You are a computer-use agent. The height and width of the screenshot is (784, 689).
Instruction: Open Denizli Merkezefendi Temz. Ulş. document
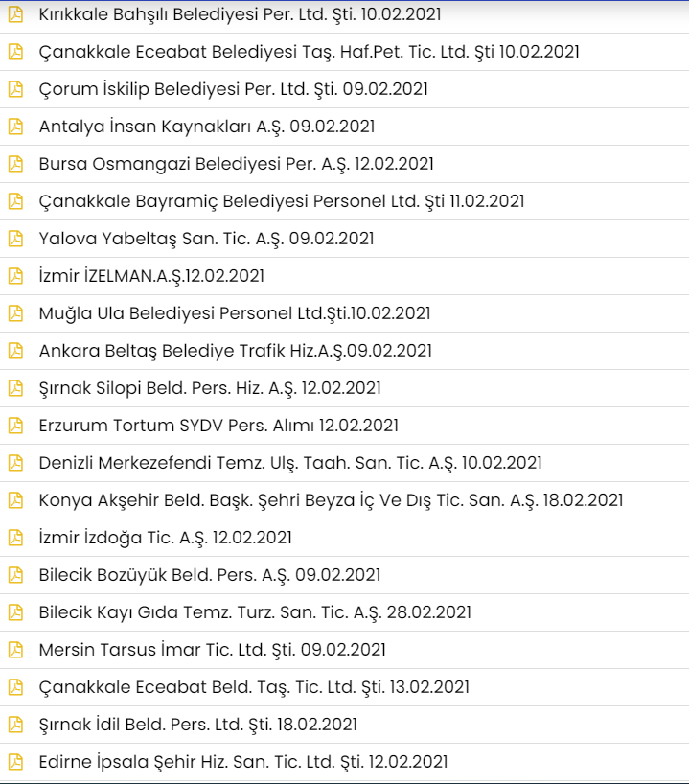tap(290, 463)
